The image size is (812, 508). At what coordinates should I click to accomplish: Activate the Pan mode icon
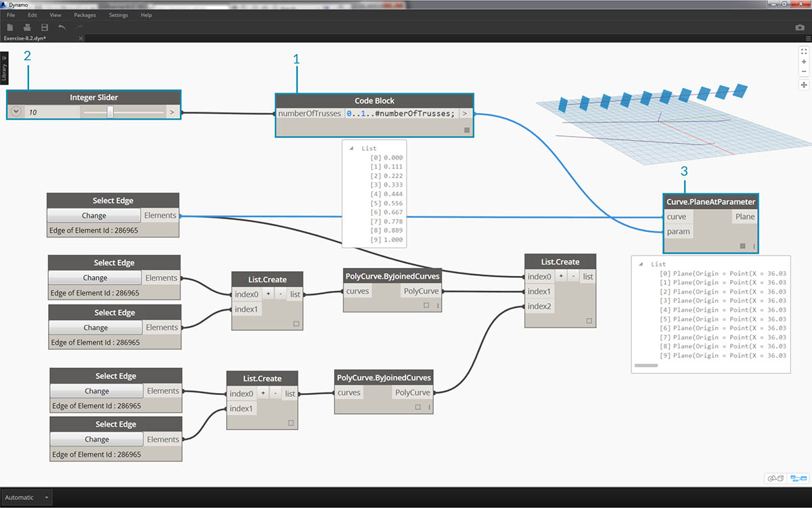[804, 85]
